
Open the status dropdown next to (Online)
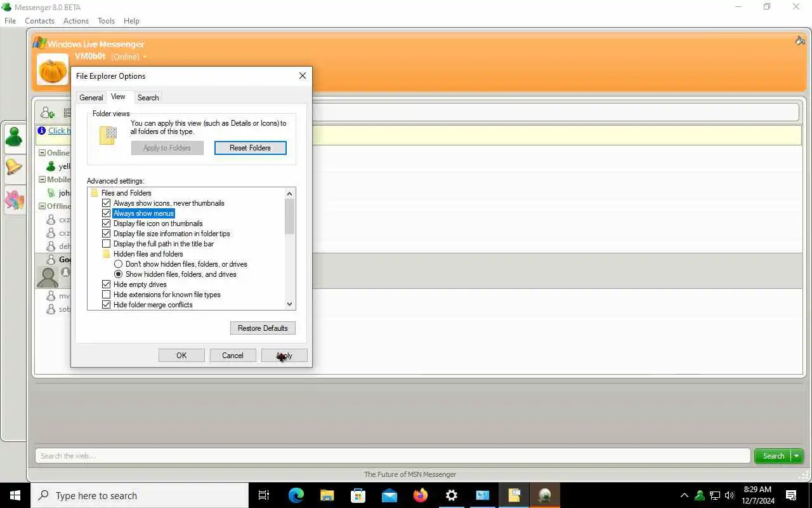coord(145,57)
